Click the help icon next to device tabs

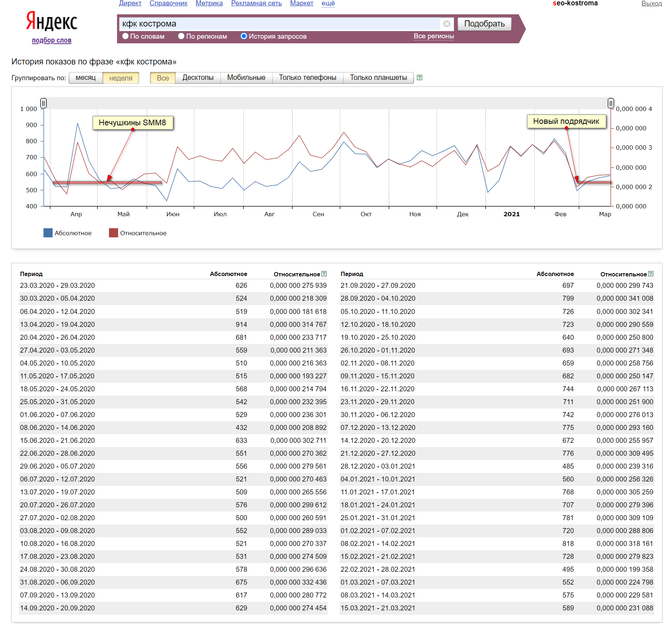tap(419, 78)
